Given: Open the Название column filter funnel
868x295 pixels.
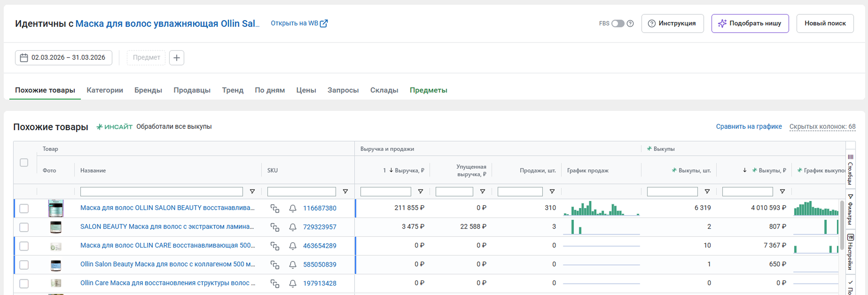Looking at the screenshot, I should [252, 192].
